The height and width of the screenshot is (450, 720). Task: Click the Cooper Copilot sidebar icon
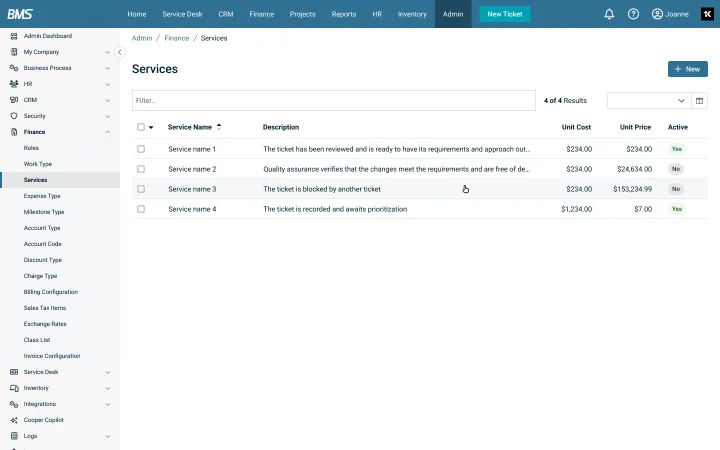point(14,420)
